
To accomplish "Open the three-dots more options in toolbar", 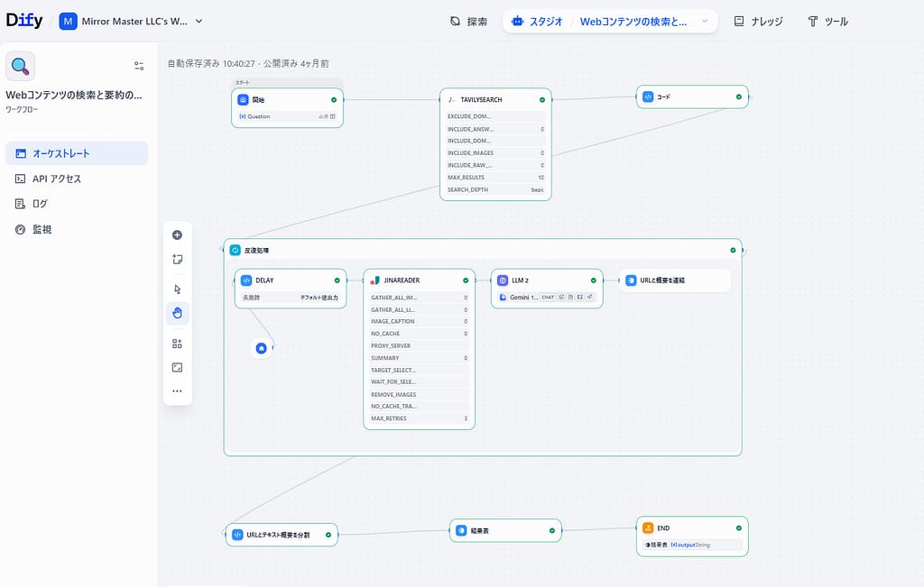I will (x=177, y=391).
